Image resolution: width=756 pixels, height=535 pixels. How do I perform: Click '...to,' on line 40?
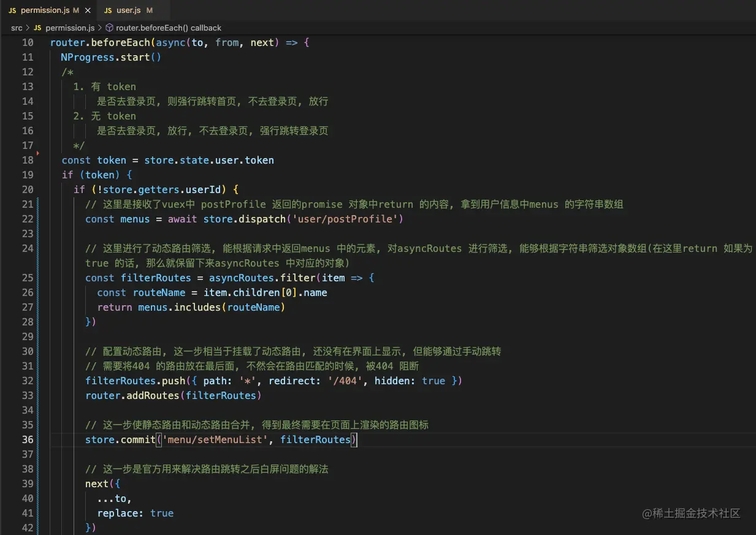click(x=115, y=498)
